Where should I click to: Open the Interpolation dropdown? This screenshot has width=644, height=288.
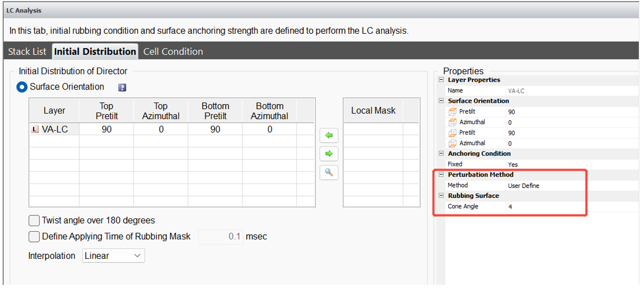pos(113,255)
